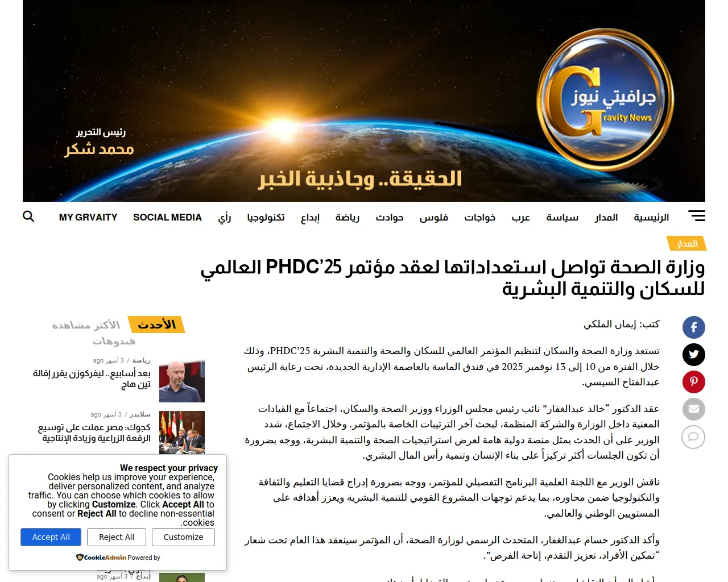Open the ليفركوزن يقرر إقالة تين هاج article thumbnail
The height and width of the screenshot is (582, 728).
(181, 381)
